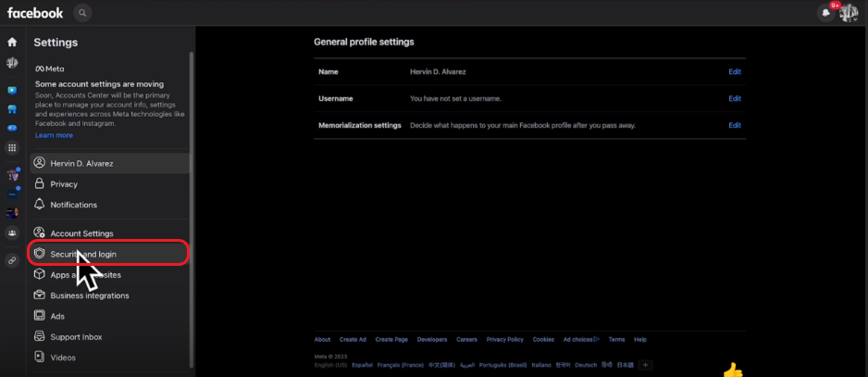Click the Videos play icon
The width and height of the screenshot is (868, 377).
click(x=39, y=357)
